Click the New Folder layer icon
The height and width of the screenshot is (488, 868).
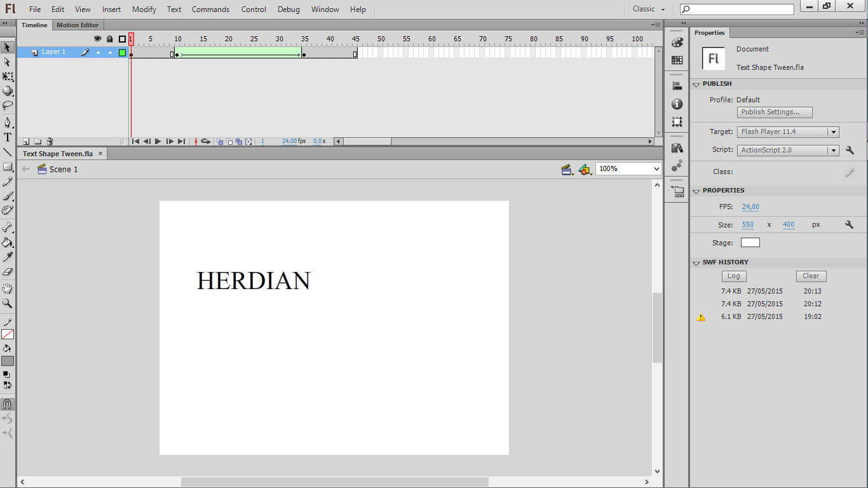(37, 142)
